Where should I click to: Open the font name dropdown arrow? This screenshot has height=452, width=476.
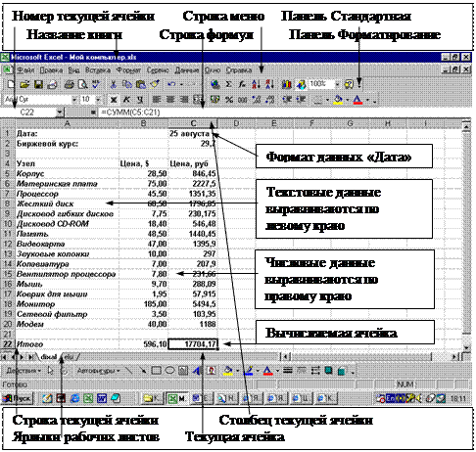pyautogui.click(x=74, y=100)
